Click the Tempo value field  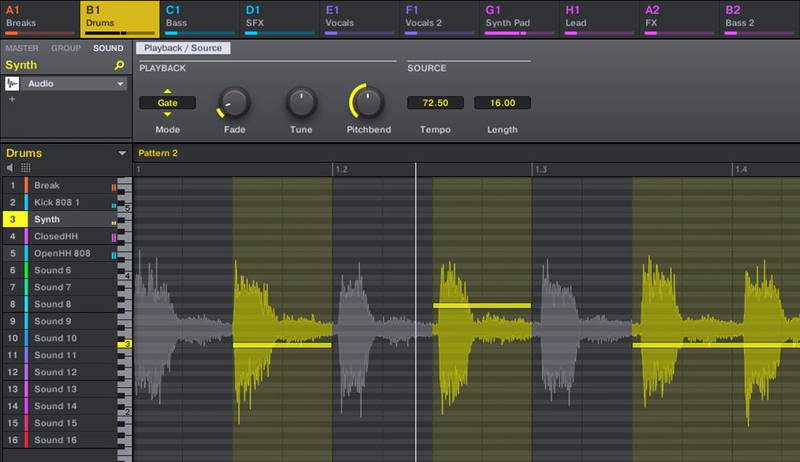click(x=435, y=103)
